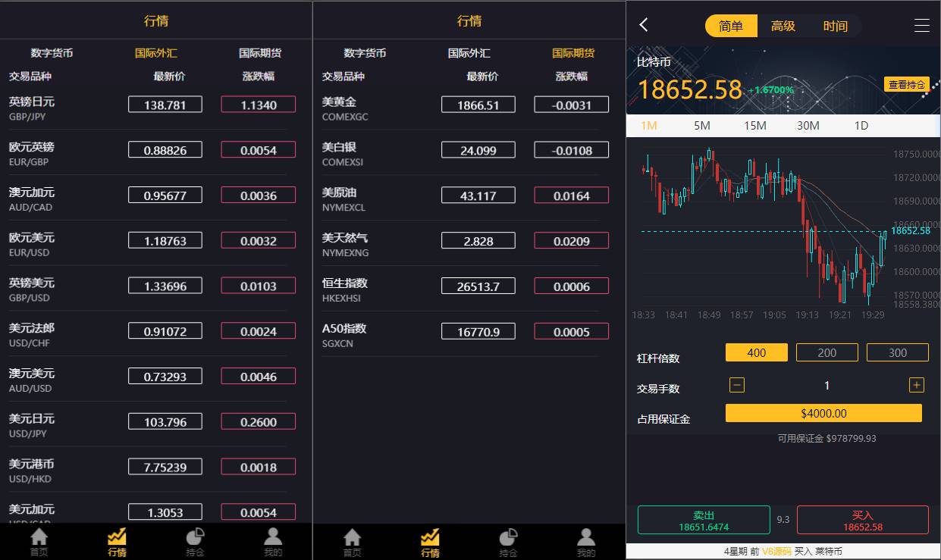Viewport: 941px width, 560px height.
Task: Open the 持仓 positions icon in middle panel
Action: point(508,540)
